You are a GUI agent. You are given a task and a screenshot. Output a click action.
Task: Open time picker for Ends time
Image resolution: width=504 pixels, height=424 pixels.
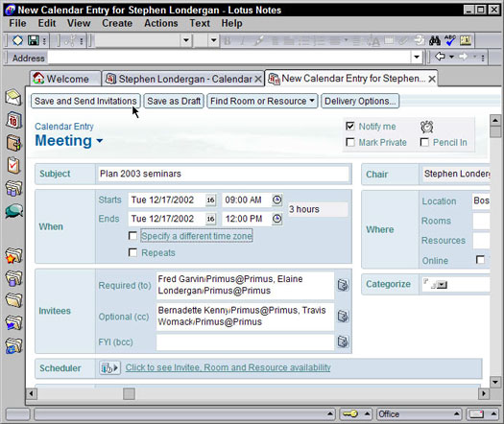(x=277, y=219)
